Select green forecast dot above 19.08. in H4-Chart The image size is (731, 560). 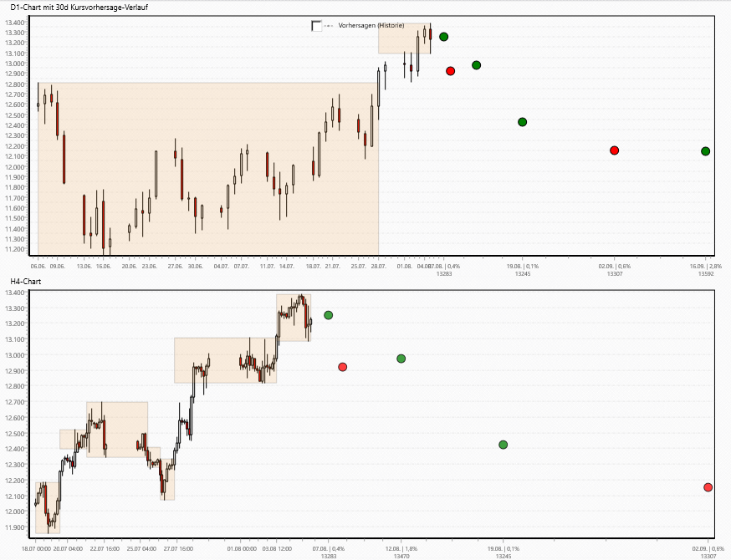pyautogui.click(x=503, y=445)
